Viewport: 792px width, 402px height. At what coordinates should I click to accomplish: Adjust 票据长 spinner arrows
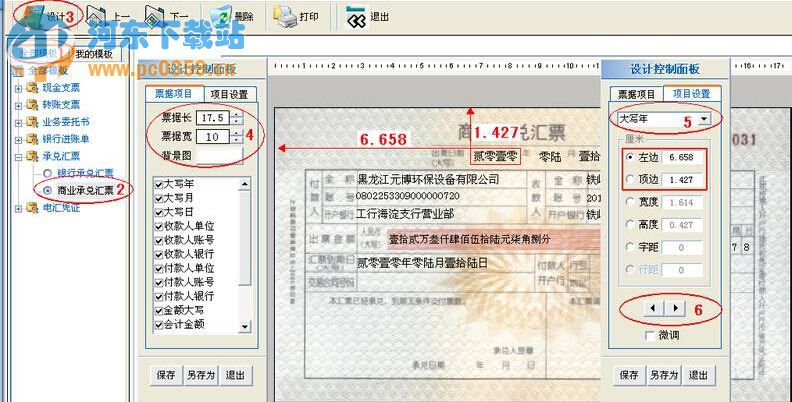tap(236, 118)
